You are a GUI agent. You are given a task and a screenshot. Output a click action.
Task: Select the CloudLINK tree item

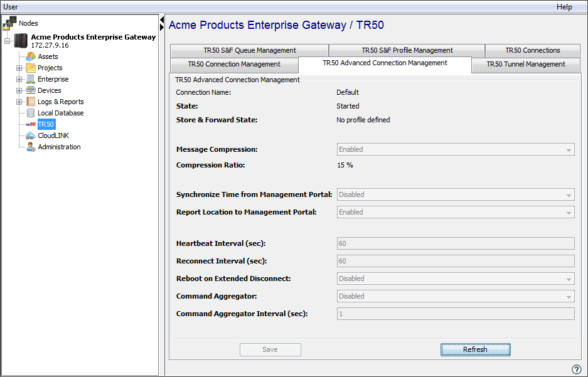point(53,135)
